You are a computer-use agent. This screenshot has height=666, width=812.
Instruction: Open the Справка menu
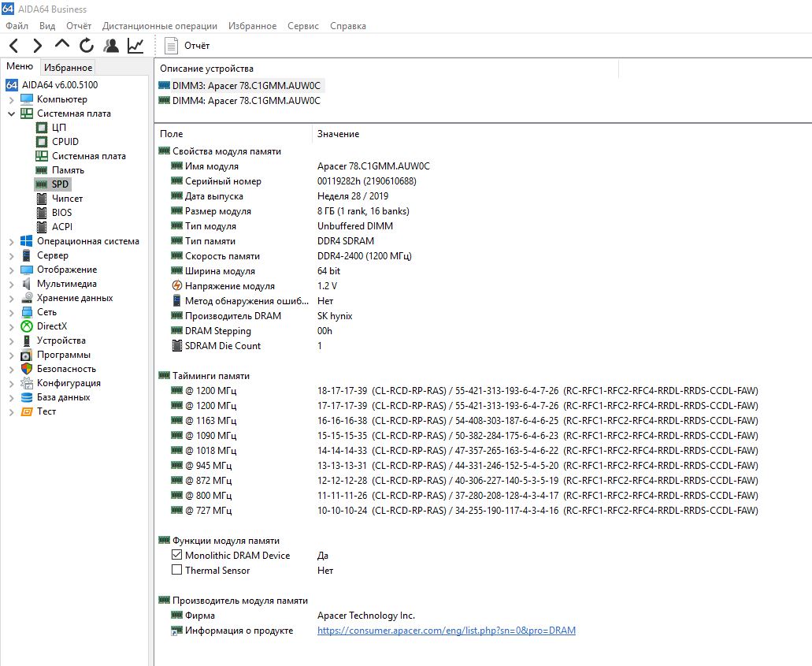click(348, 26)
